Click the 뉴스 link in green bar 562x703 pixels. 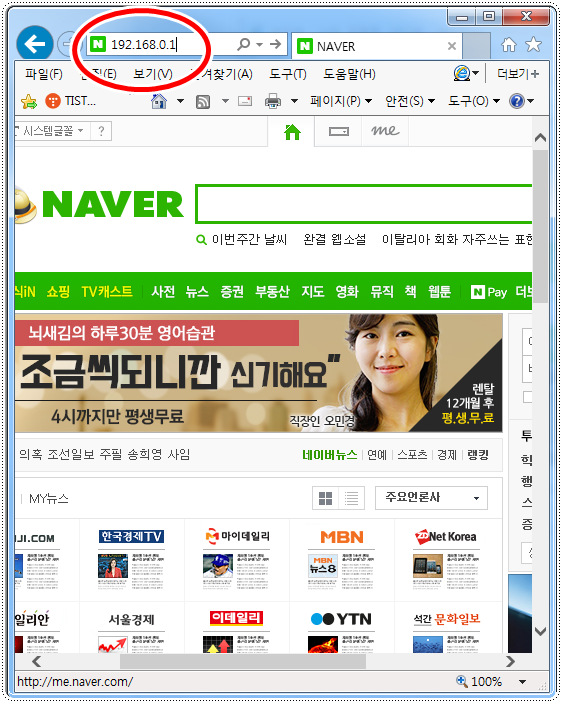click(x=197, y=292)
